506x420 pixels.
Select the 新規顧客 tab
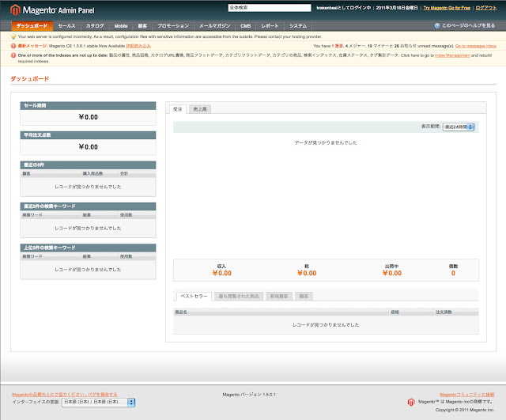pyautogui.click(x=279, y=296)
